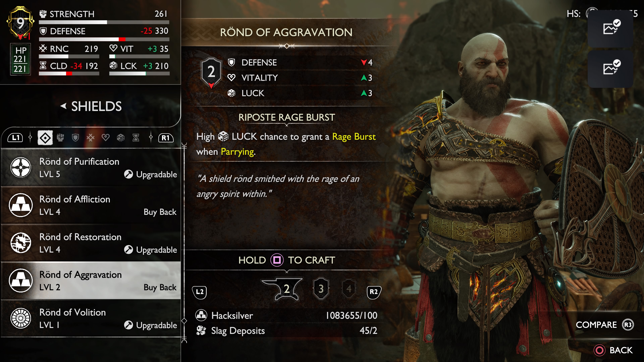Select Rönd of Purification from list
The height and width of the screenshot is (362, 644).
91,167
